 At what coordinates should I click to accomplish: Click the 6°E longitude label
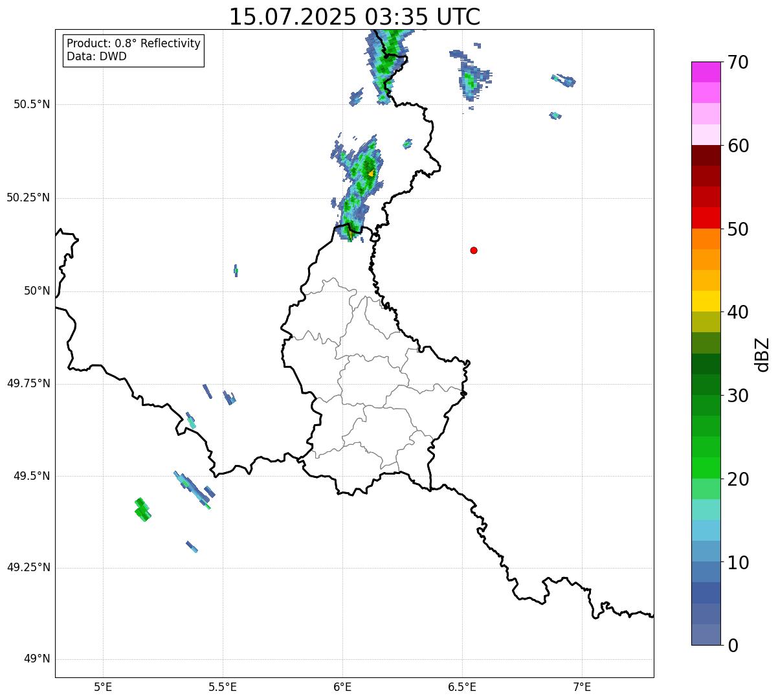342,686
